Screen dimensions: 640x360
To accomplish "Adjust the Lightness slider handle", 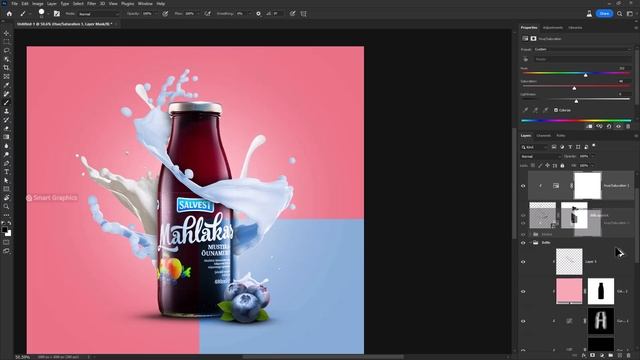I will 576,101.
